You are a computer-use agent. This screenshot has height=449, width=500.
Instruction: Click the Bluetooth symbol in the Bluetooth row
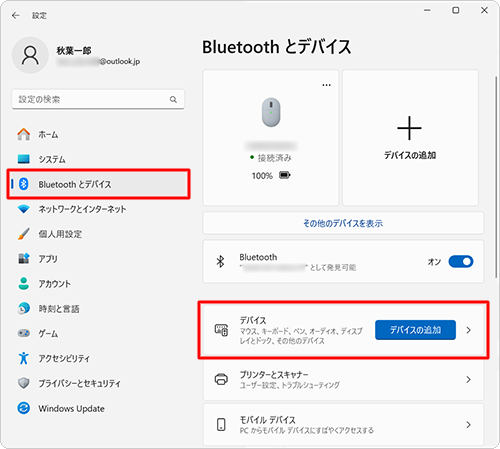[x=220, y=262]
